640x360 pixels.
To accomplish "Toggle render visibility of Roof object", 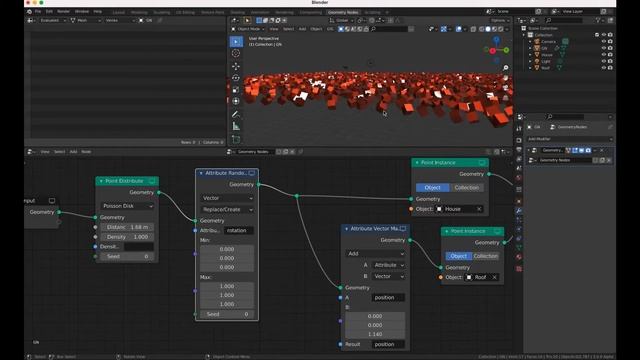I will click(610, 68).
